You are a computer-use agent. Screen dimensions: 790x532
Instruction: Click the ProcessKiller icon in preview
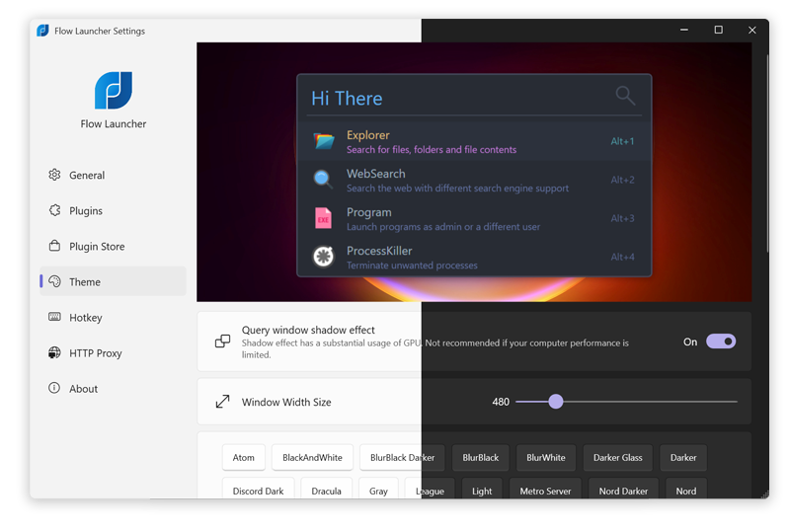coord(323,257)
